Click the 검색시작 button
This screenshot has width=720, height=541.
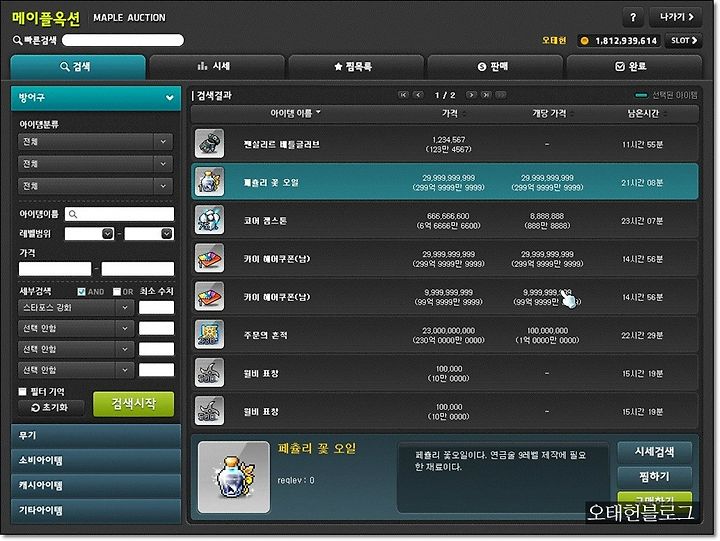click(x=133, y=404)
